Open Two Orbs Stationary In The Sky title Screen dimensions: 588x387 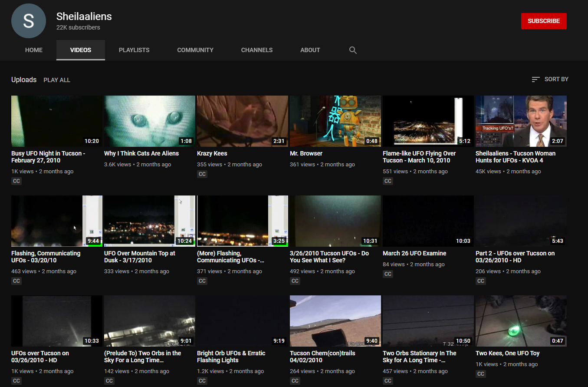tap(420, 357)
